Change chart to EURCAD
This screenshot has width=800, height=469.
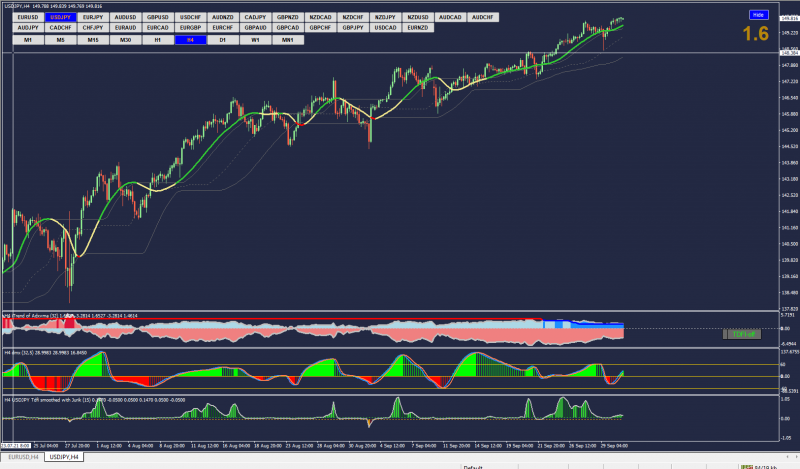pyautogui.click(x=158, y=28)
